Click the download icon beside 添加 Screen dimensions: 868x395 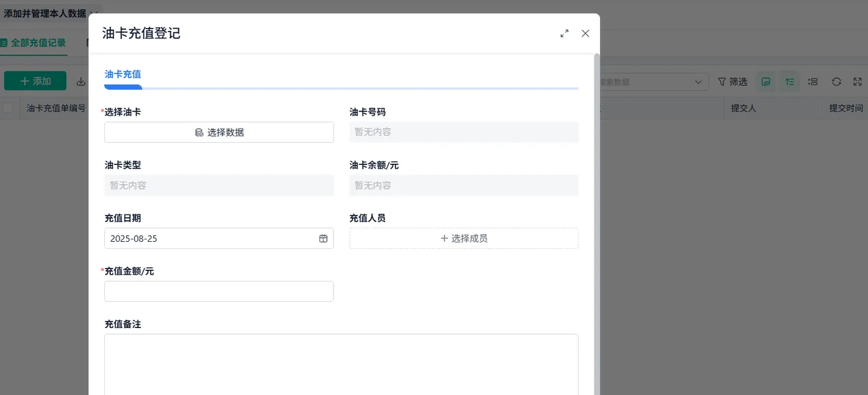[81, 81]
